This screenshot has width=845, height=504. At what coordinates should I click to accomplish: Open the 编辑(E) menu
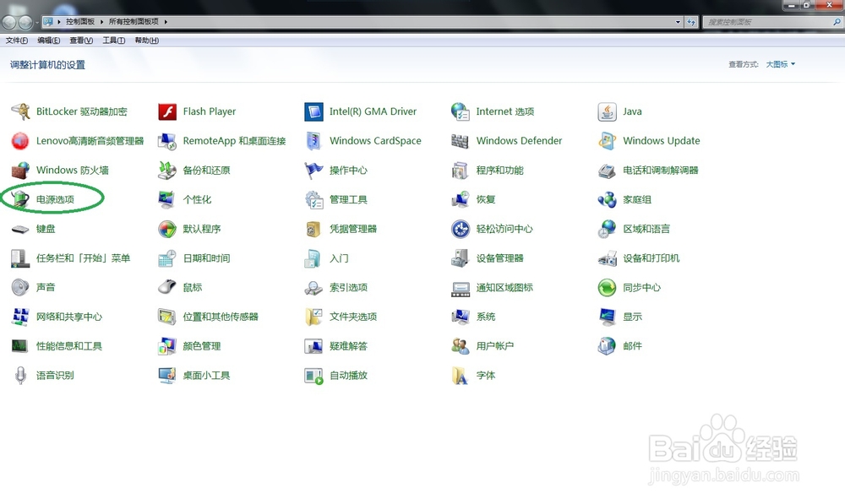coord(48,41)
